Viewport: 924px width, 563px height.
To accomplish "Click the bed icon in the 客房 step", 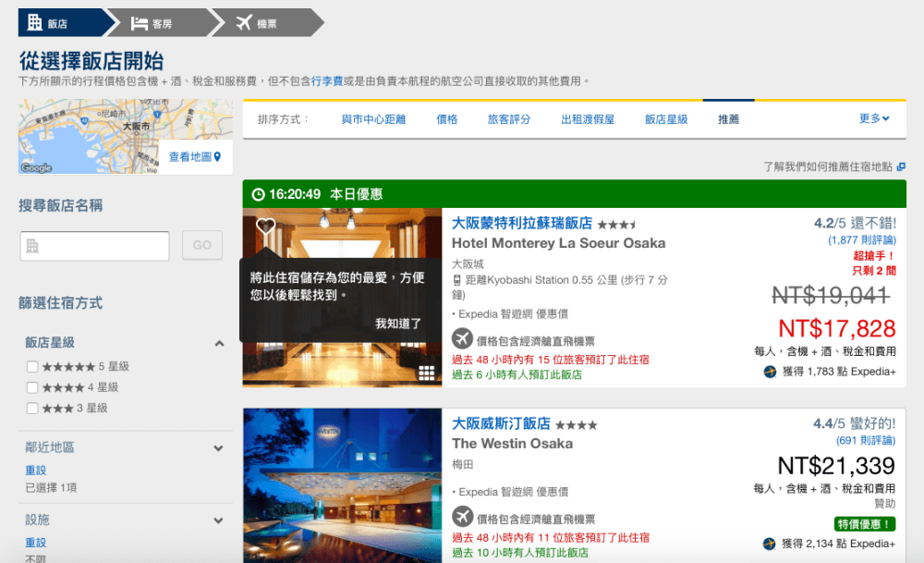I will (140, 24).
